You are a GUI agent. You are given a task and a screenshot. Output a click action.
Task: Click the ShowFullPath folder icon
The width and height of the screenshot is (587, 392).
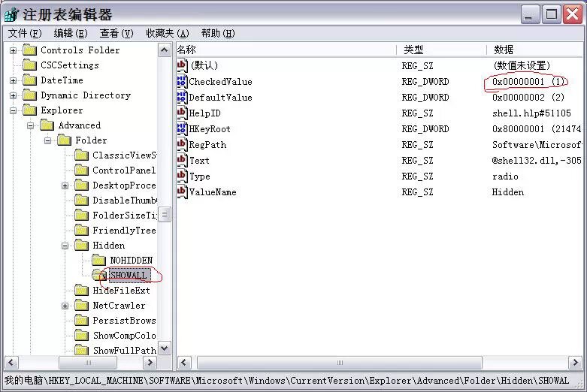(x=82, y=350)
